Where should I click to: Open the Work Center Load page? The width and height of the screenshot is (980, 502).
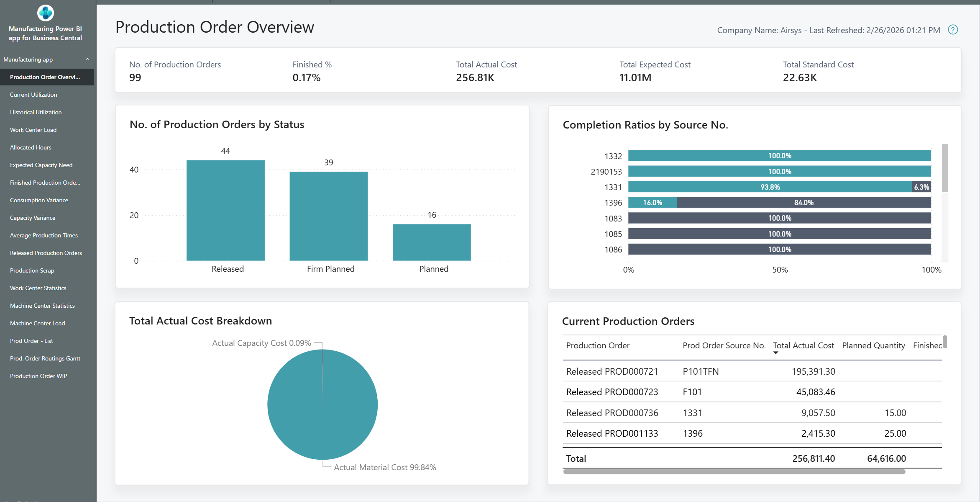[33, 130]
